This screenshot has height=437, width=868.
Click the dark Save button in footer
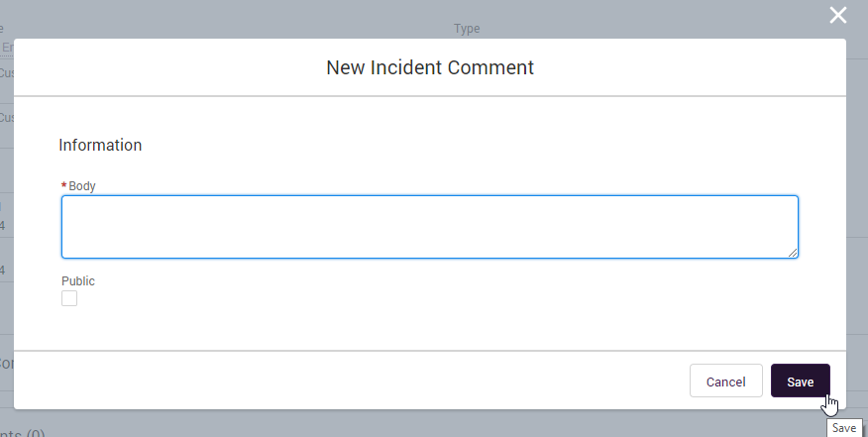click(800, 382)
